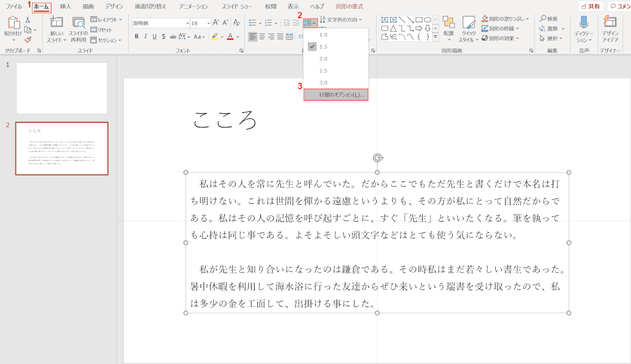This screenshot has width=631, height=364.
Task: Click the line spacing button
Action: tap(310, 23)
